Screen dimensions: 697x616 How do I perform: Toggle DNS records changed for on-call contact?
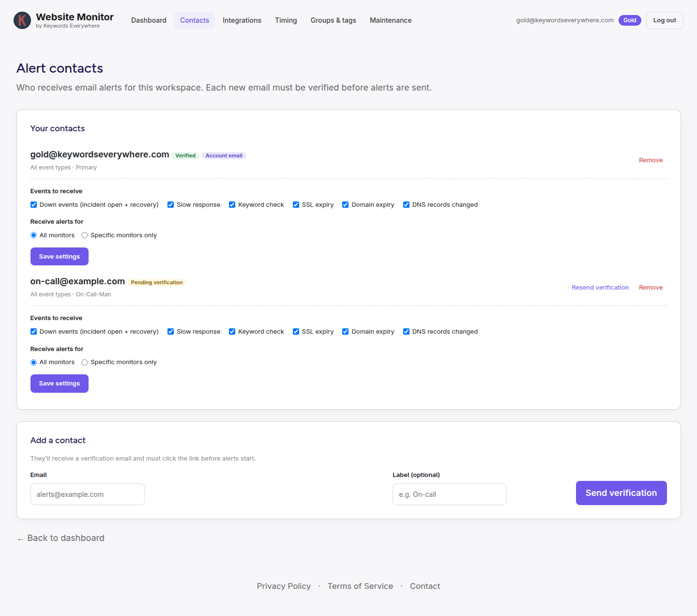[407, 332]
